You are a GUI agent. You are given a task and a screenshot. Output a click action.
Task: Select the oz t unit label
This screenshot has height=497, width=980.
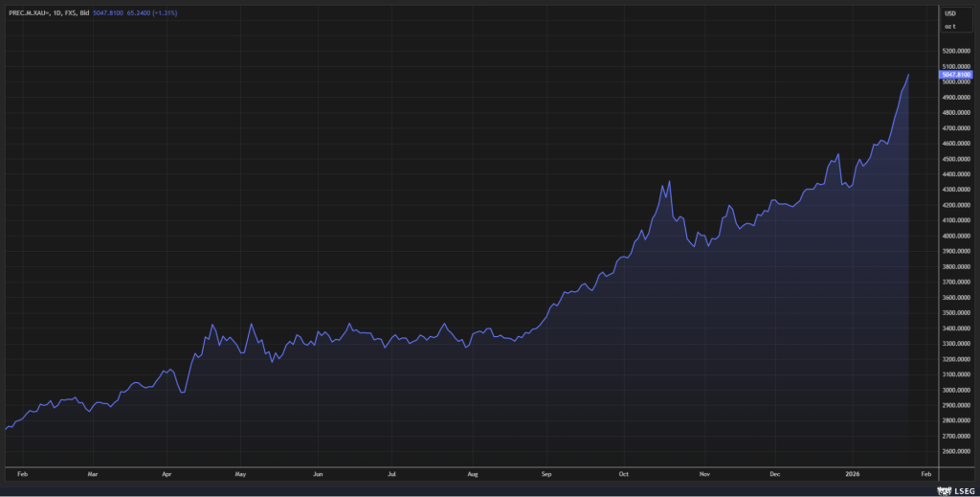[x=949, y=26]
